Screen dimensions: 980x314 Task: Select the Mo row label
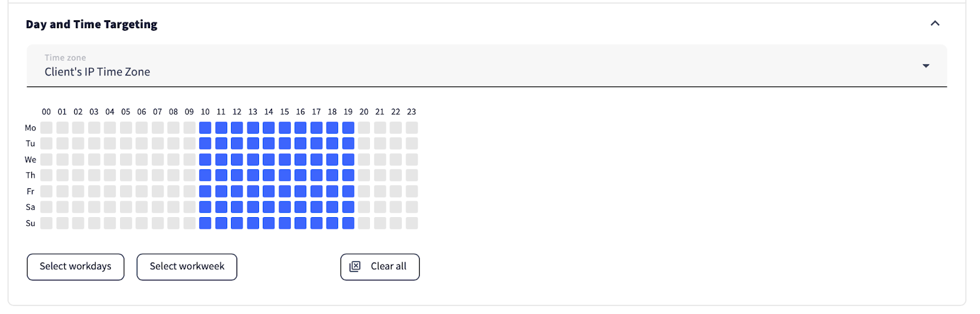point(31,128)
